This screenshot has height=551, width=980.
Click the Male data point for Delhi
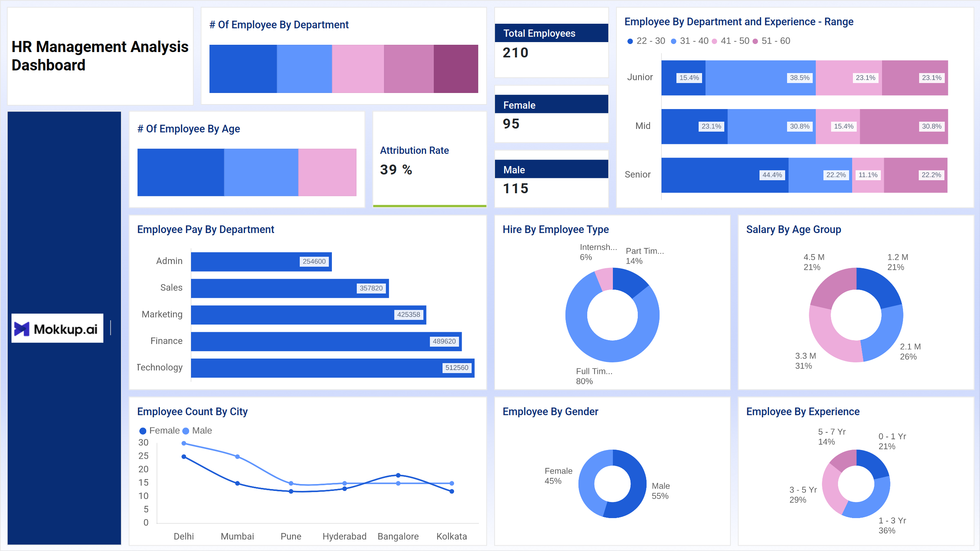point(184,443)
